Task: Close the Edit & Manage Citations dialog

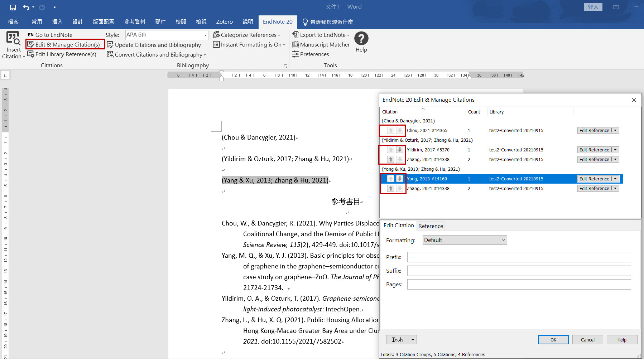Action: (x=634, y=100)
